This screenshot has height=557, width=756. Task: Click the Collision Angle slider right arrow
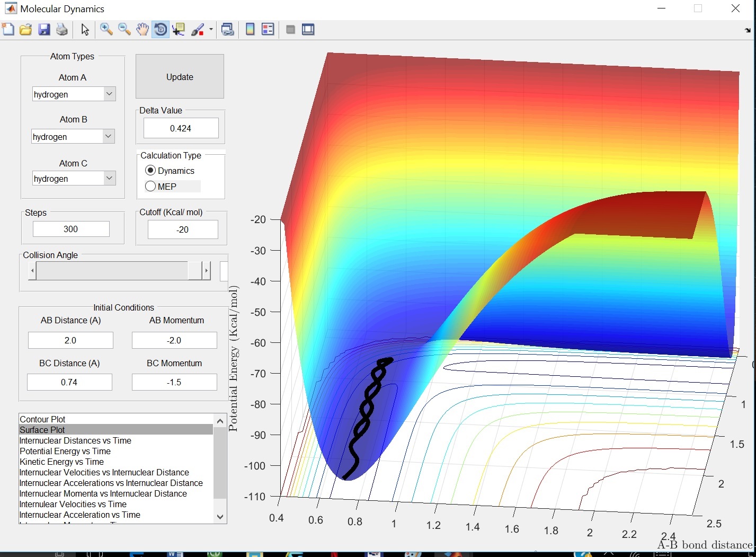click(206, 271)
